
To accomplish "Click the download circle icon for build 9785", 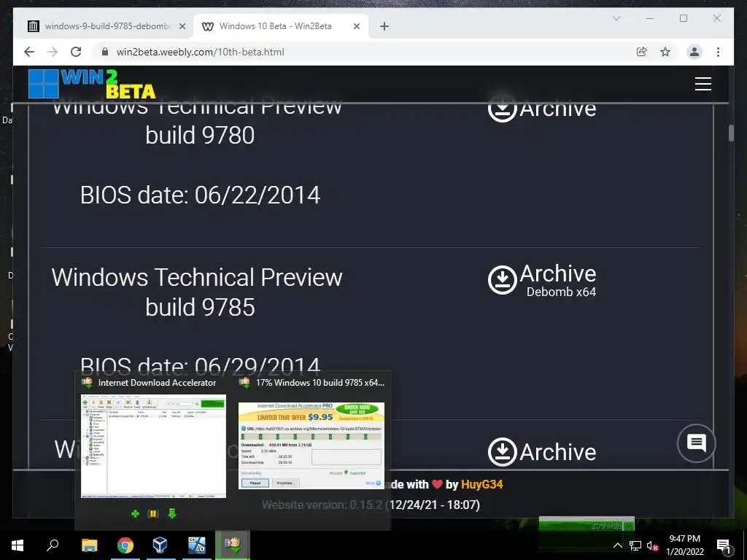I will point(502,280).
